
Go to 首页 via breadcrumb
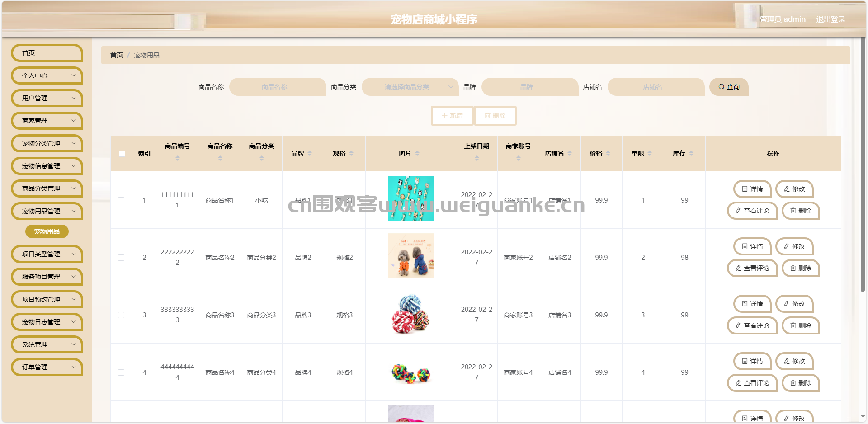[x=117, y=55]
